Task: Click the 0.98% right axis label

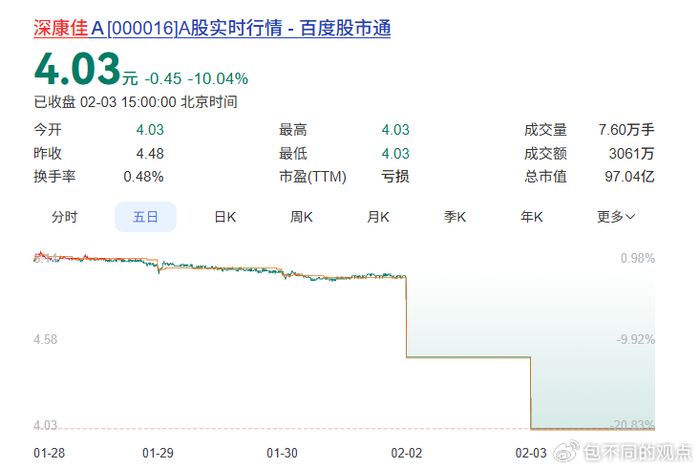Action: click(x=638, y=258)
